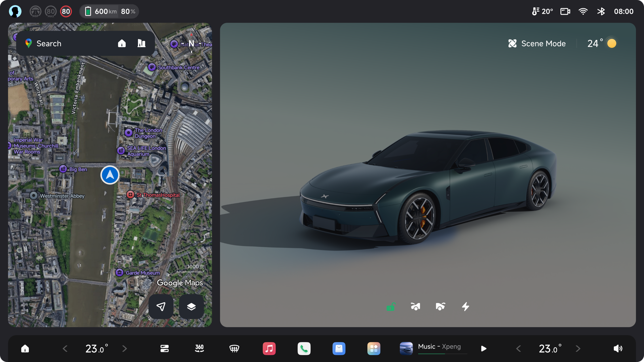
Task: Open the 360 camera view
Action: pos(199,348)
